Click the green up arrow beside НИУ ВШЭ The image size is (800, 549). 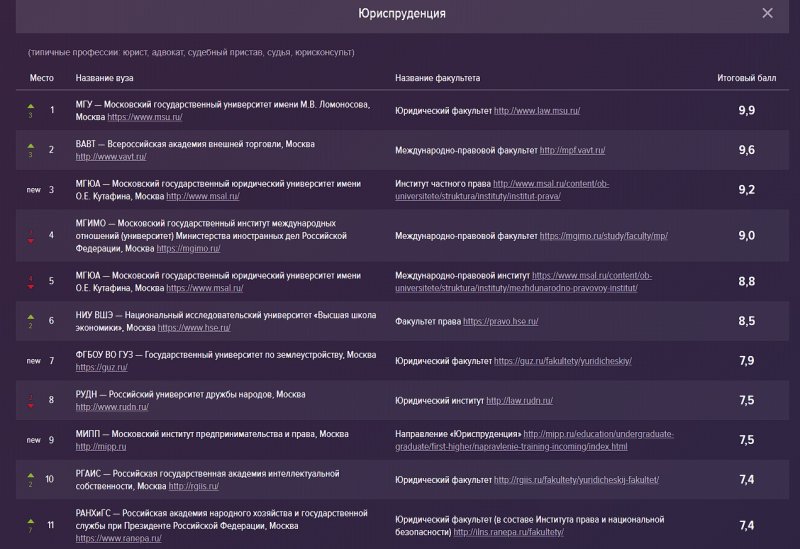[x=31, y=317]
